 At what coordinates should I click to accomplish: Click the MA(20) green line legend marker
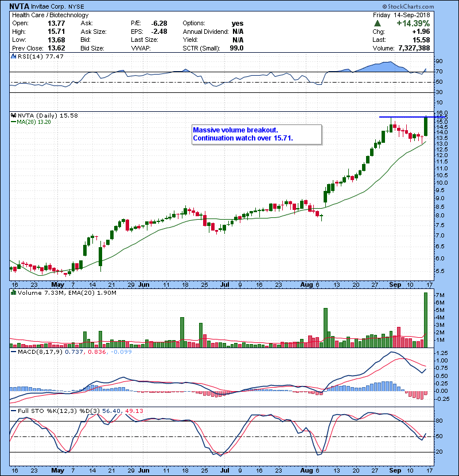coord(13,122)
